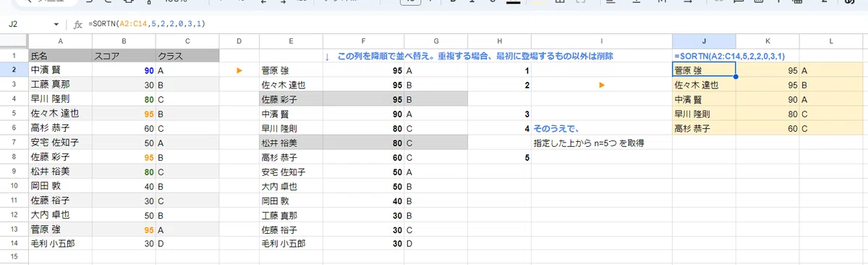Click score 60 in column F
This screenshot has height=265, width=868.
[363, 158]
